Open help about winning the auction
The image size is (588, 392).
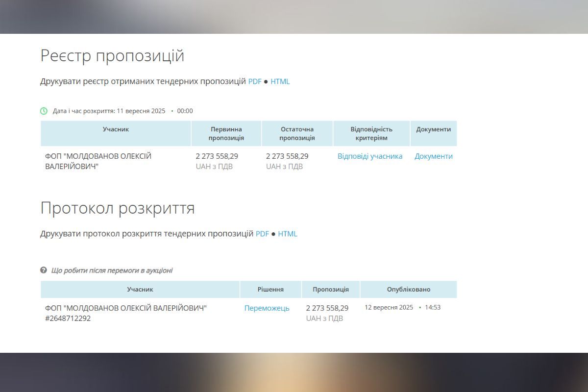point(112,270)
